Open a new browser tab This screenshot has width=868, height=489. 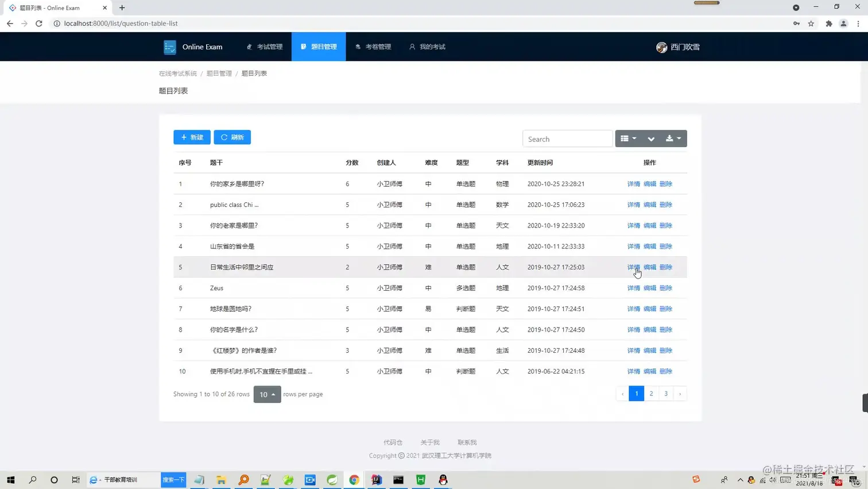coord(122,8)
